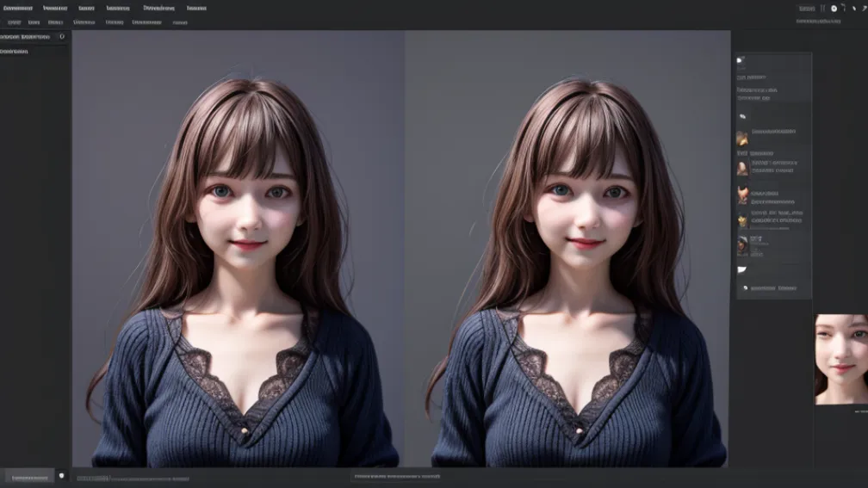This screenshot has width=868, height=488.
Task: Select the first golden avatar thumbnail in right panel
Action: click(x=742, y=137)
